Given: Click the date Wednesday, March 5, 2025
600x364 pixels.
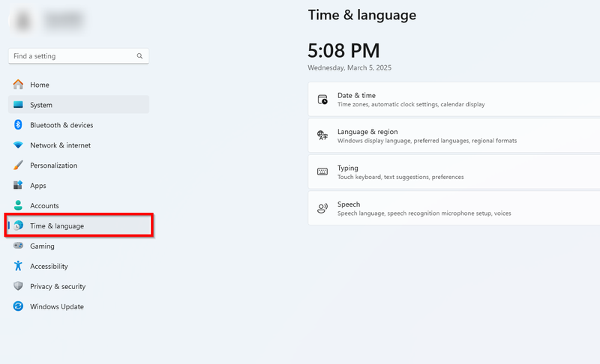Looking at the screenshot, I should 349,67.
